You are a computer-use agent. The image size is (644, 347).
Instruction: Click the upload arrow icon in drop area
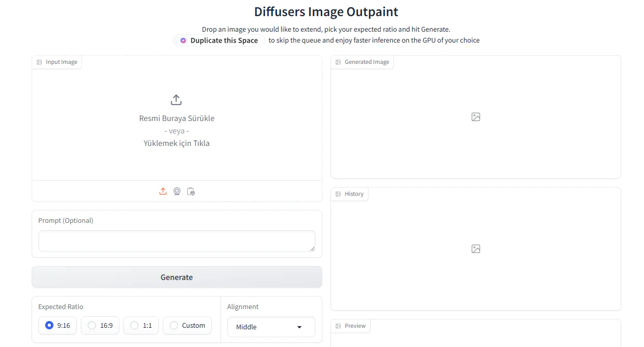pos(176,100)
